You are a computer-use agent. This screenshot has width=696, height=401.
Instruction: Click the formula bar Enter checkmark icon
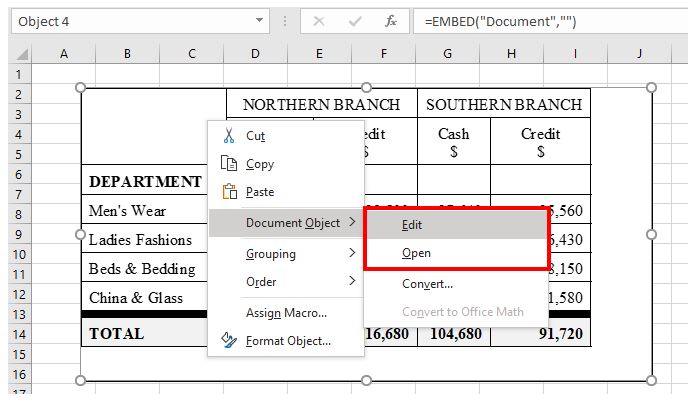tap(355, 21)
